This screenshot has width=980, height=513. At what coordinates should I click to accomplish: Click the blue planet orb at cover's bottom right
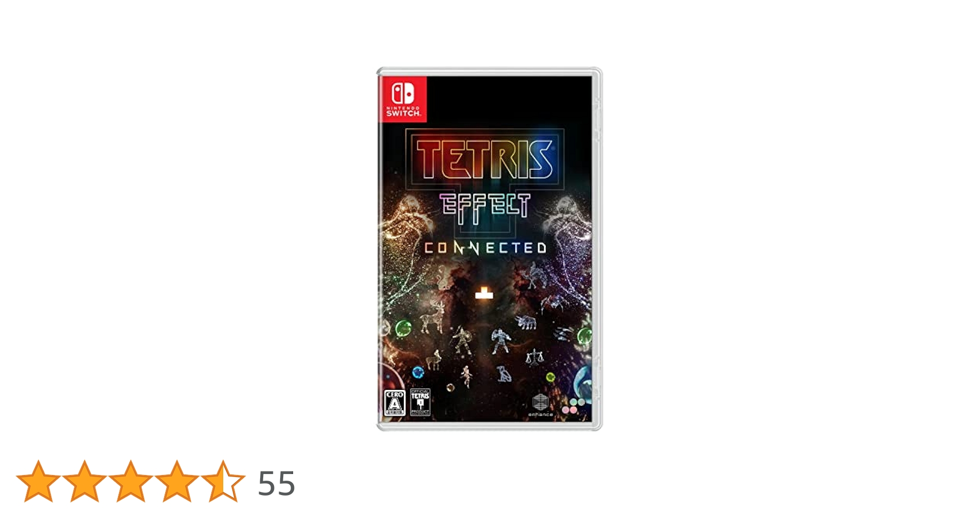583,384
